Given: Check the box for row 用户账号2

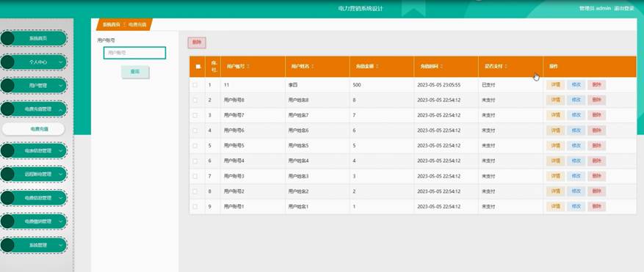Looking at the screenshot, I should pos(195,191).
